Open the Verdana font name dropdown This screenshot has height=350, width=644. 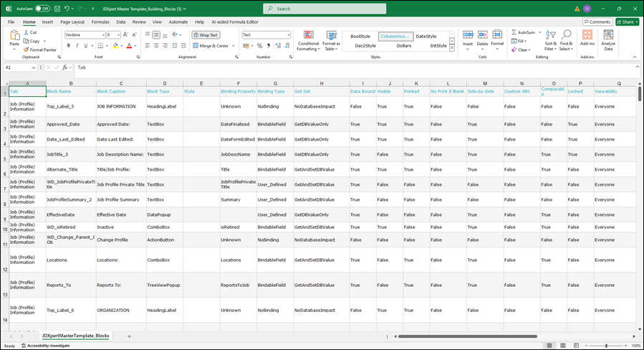(x=102, y=35)
